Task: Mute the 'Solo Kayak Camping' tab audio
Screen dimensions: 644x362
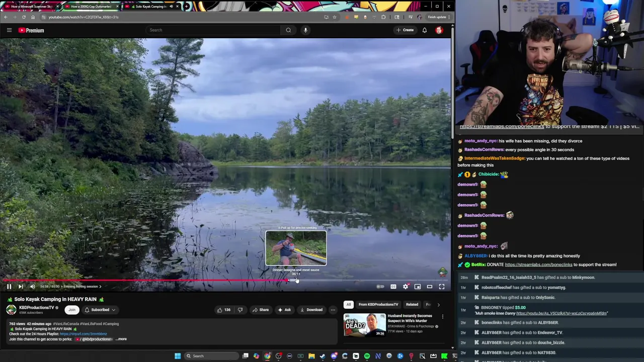Action: [x=171, y=7]
